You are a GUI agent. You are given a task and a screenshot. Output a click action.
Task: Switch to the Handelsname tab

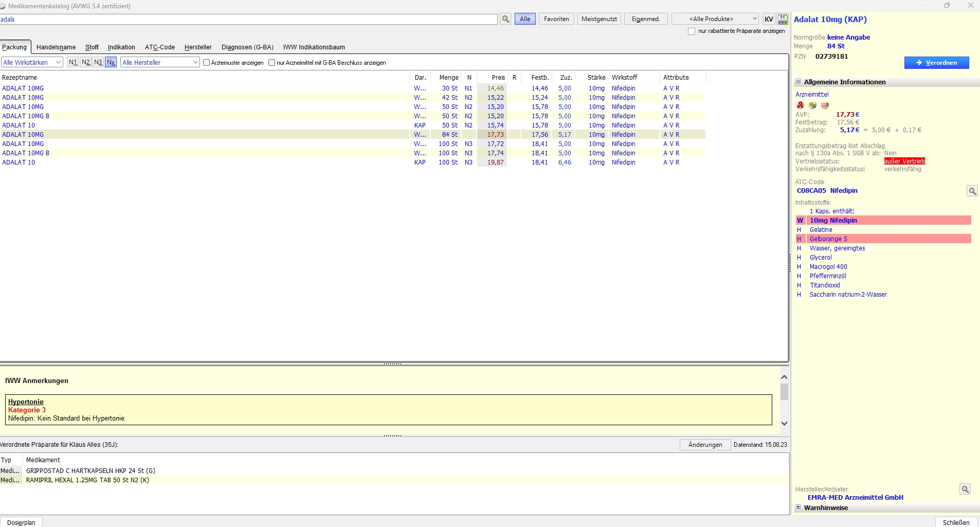point(56,47)
